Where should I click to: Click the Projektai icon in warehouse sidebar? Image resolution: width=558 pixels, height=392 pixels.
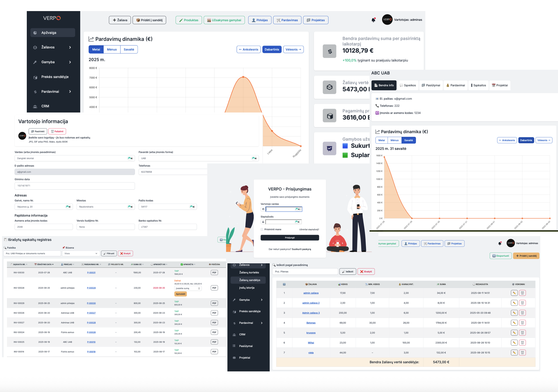coord(234,358)
